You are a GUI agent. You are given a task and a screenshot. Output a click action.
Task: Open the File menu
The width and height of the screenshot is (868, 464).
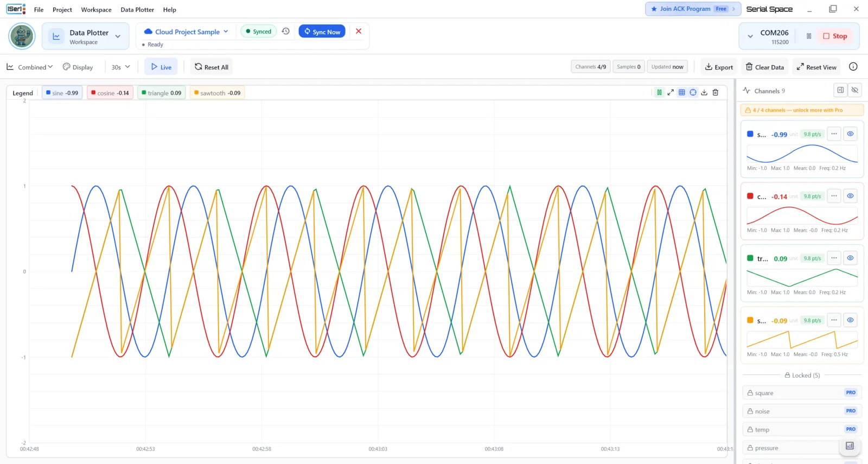[x=39, y=10]
